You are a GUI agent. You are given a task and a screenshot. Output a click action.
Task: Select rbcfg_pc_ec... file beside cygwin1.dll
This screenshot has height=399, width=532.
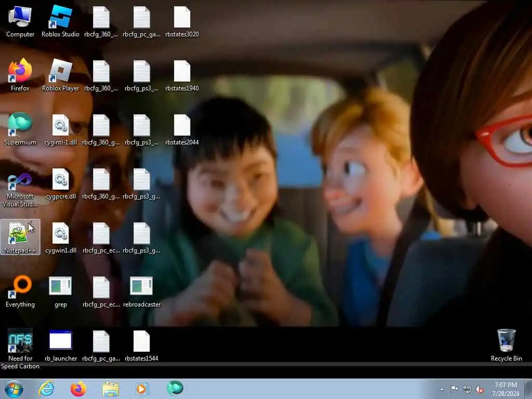(101, 238)
